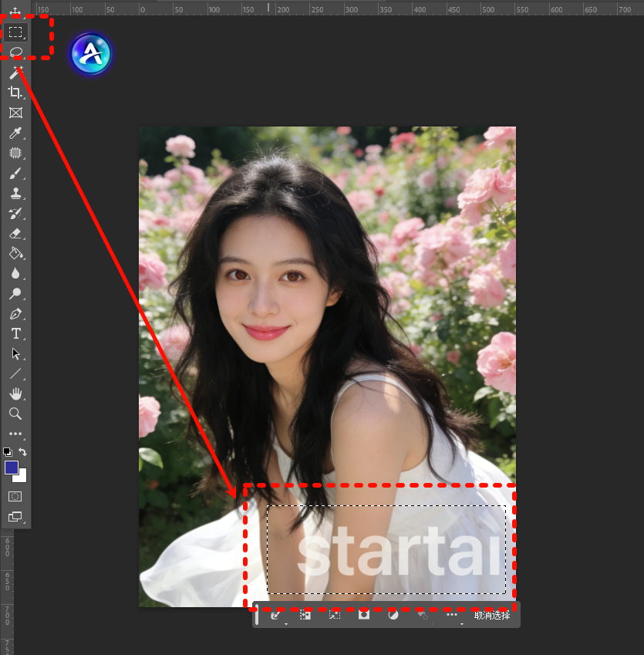Screen dimensions: 644x655
Task: Click the 取消选择 deselect button
Action: pyautogui.click(x=492, y=615)
